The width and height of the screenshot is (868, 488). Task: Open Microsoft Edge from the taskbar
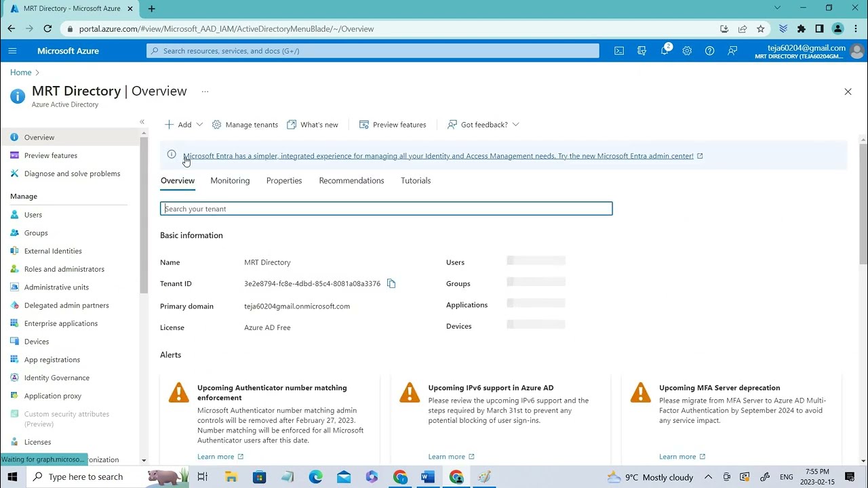click(x=315, y=477)
